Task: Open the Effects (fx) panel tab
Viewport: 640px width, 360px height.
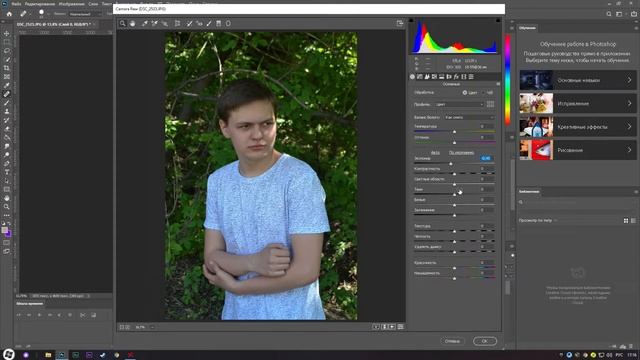Action: 456,77
